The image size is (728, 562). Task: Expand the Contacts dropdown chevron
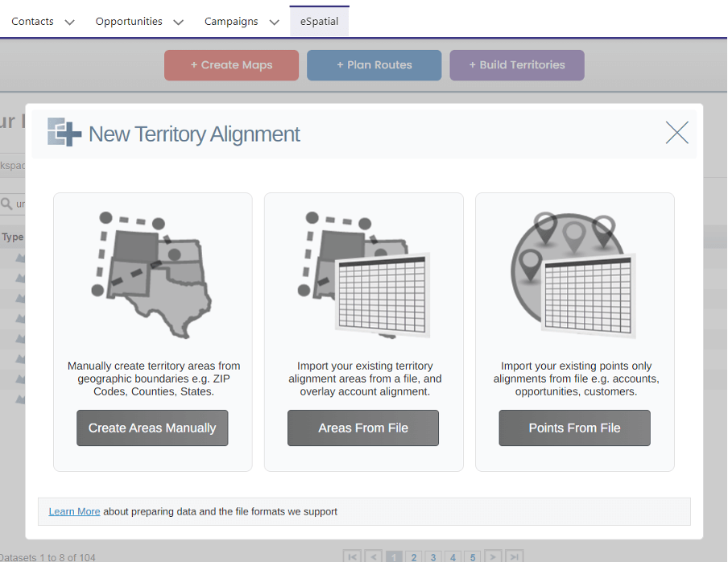coord(69,23)
